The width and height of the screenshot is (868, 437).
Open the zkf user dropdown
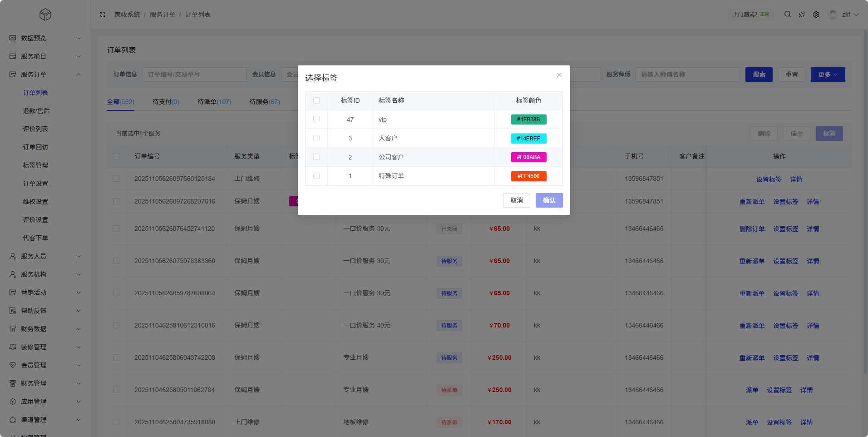pos(844,15)
